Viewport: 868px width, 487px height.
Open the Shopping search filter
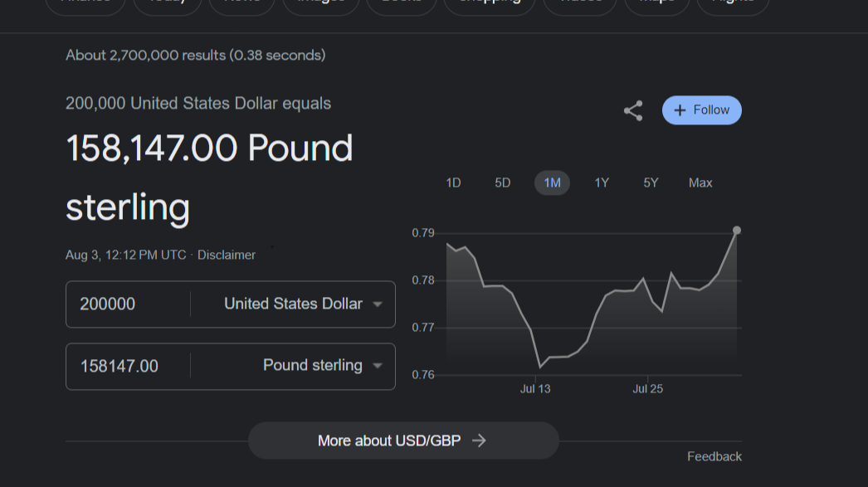click(x=489, y=4)
